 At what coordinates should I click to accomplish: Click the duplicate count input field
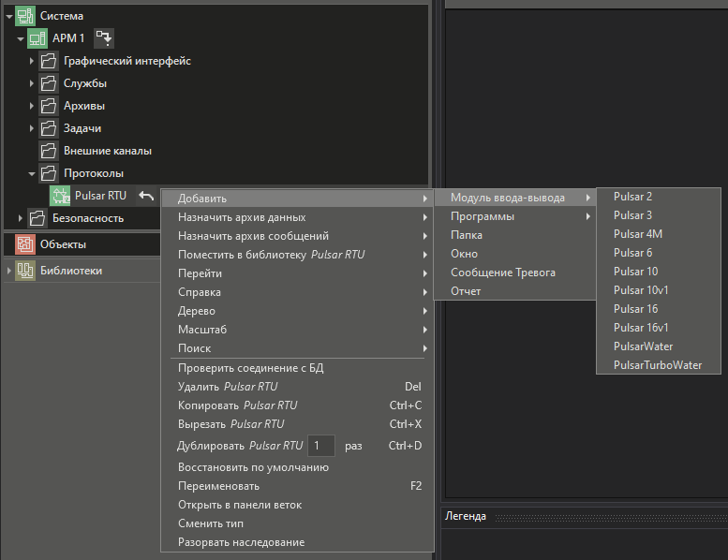click(x=320, y=446)
